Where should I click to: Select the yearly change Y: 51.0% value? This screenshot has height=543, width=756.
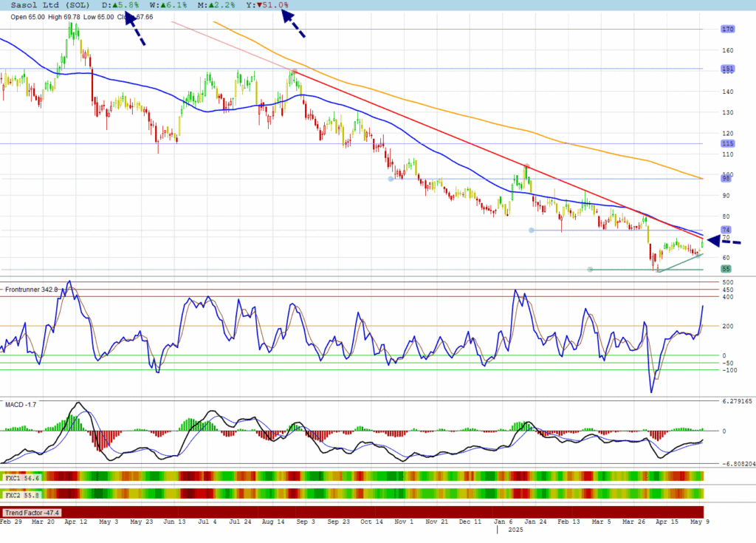point(267,5)
